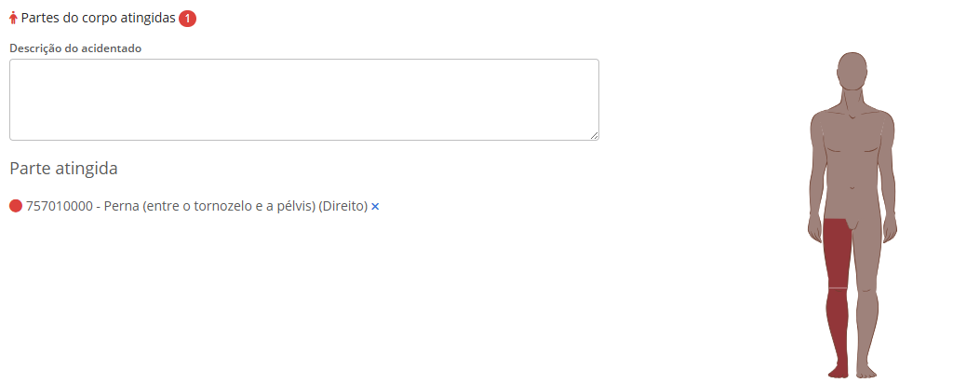Remove the Perna (Direito) entry with ×
Viewport: 980px width, 383px height.
coord(375,206)
